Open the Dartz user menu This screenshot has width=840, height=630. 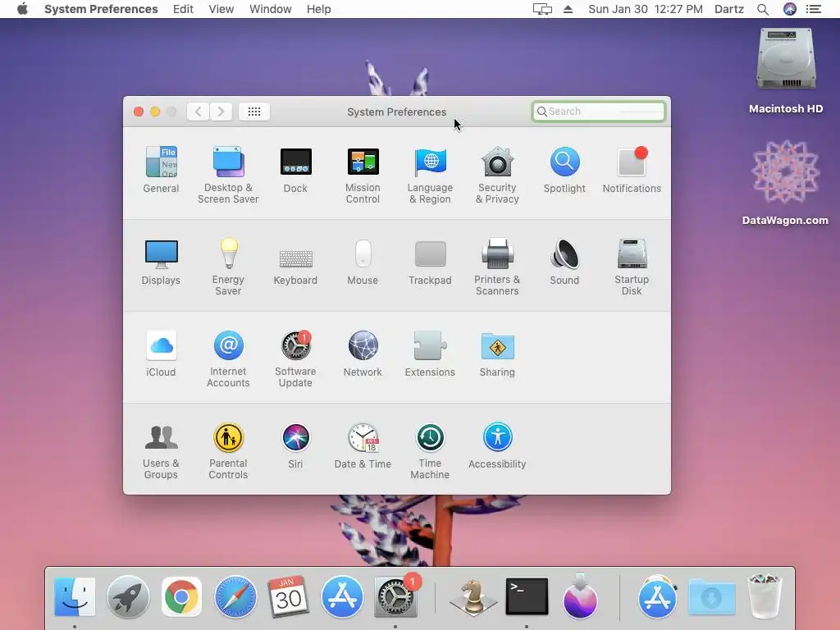pyautogui.click(x=729, y=9)
